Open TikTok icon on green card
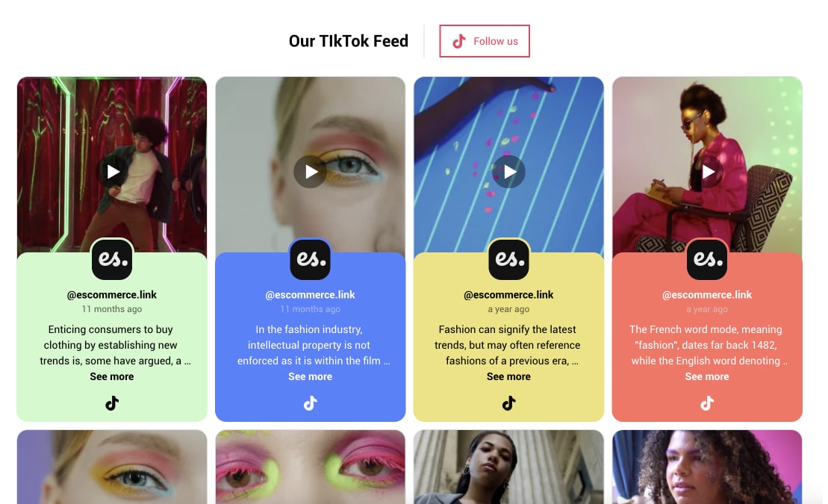 pyautogui.click(x=112, y=404)
